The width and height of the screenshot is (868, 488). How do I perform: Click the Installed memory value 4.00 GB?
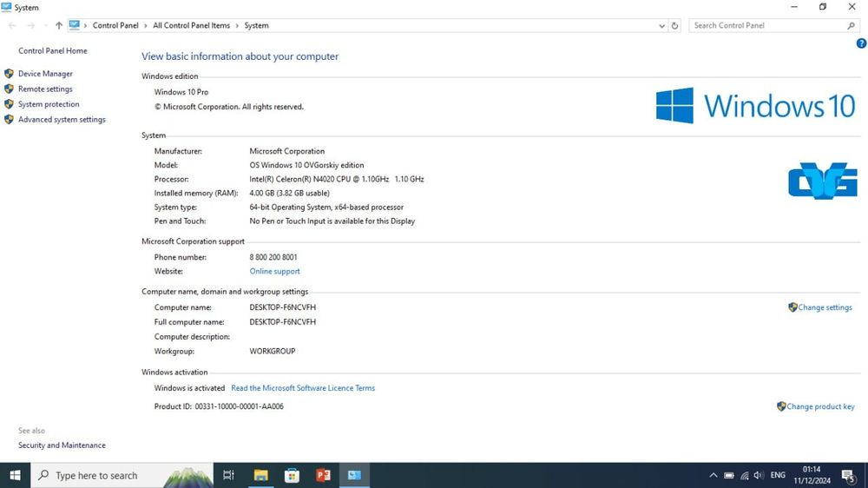(290, 194)
